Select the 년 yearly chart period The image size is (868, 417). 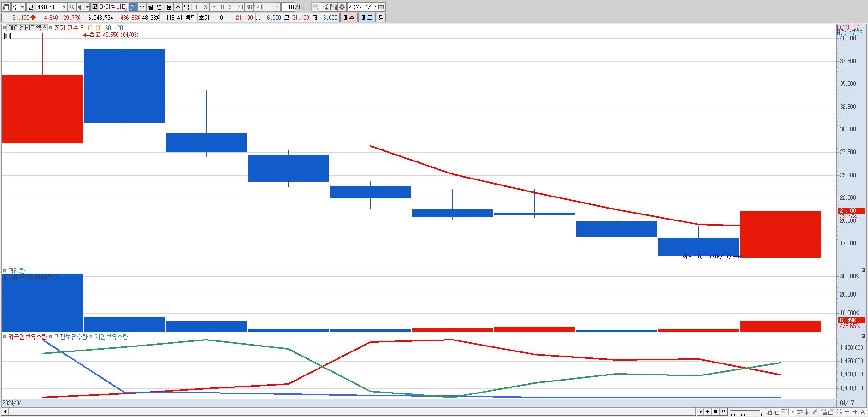(159, 7)
